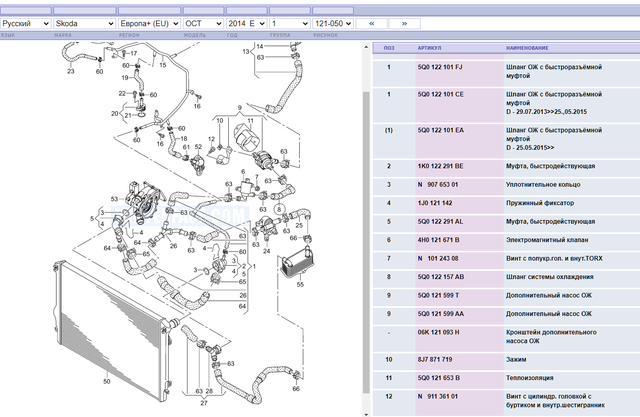Open the brand dropdown showing Skoda
This screenshot has height=417, width=640.
[84, 24]
